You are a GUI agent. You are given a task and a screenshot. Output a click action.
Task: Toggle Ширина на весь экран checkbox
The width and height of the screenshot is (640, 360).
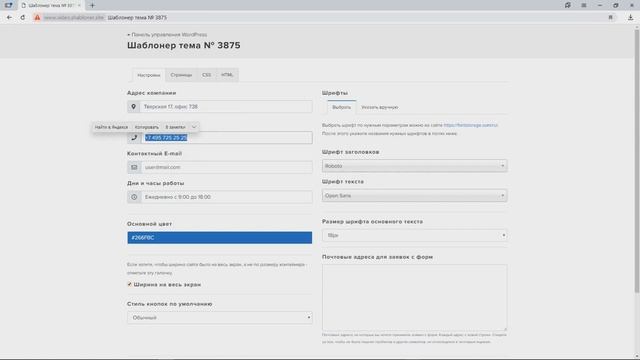click(129, 284)
